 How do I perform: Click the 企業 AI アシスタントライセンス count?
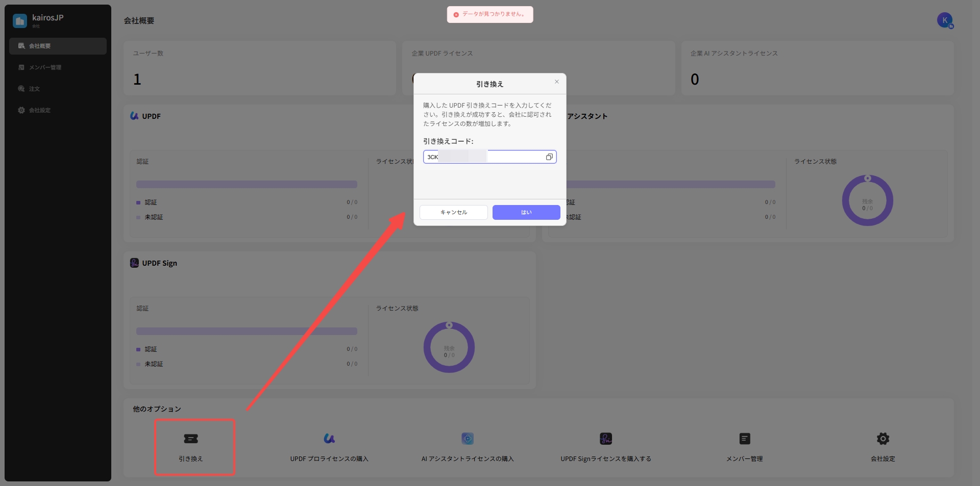(x=695, y=79)
